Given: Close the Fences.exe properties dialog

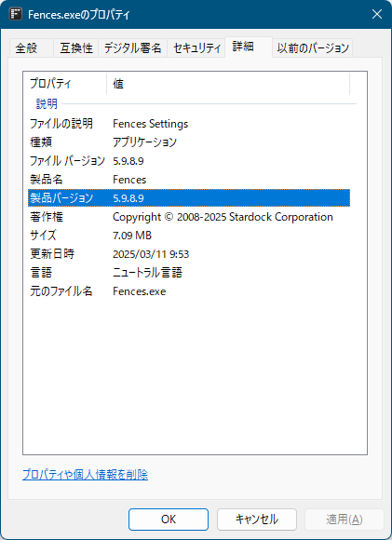Looking at the screenshot, I should 377,15.
